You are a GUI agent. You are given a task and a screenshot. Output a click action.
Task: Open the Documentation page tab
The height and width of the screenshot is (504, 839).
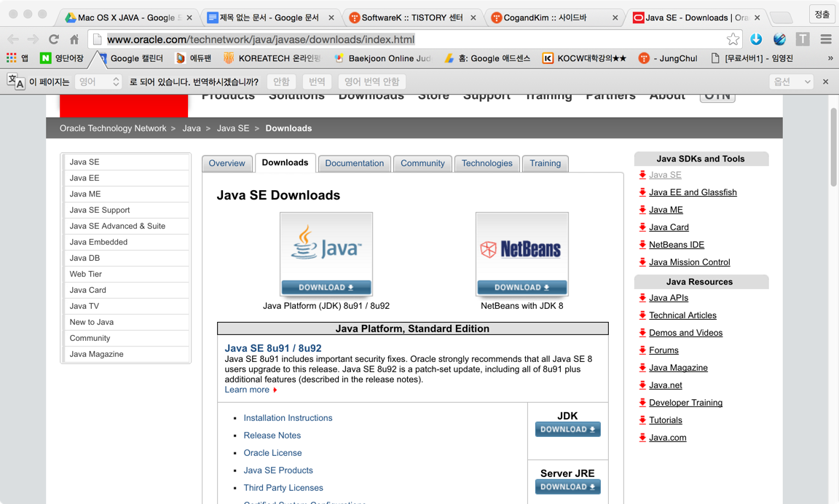pos(354,163)
